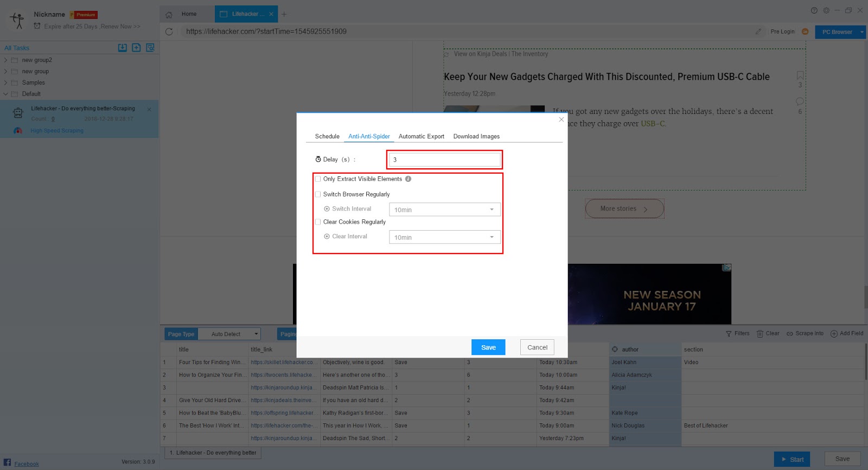Click the robot icon of Lifehacker task
Image resolution: width=868 pixels, height=470 pixels.
[18, 113]
